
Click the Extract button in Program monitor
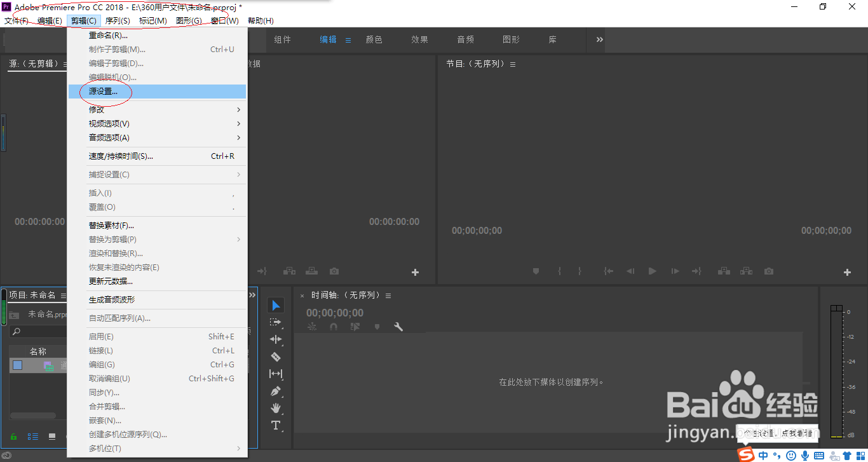746,271
